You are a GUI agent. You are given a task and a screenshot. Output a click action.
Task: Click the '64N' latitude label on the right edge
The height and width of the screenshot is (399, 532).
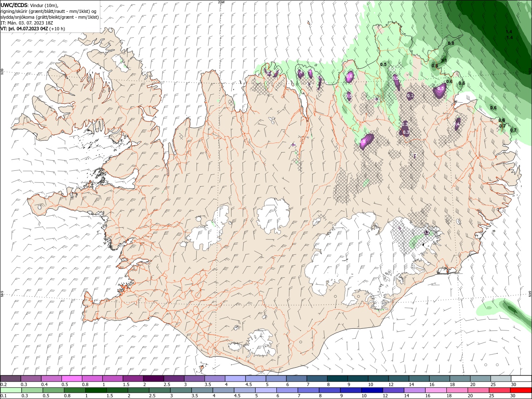(x=530, y=293)
